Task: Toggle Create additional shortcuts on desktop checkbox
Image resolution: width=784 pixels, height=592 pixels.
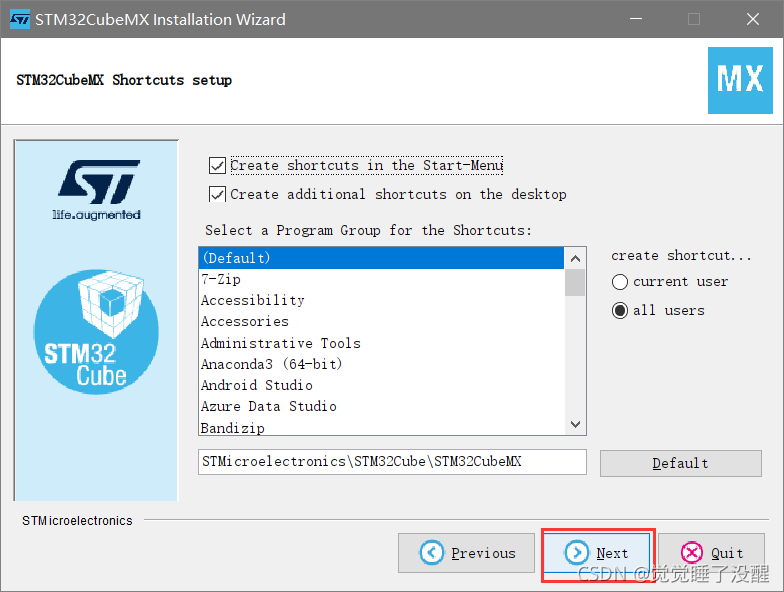Action: click(x=218, y=194)
